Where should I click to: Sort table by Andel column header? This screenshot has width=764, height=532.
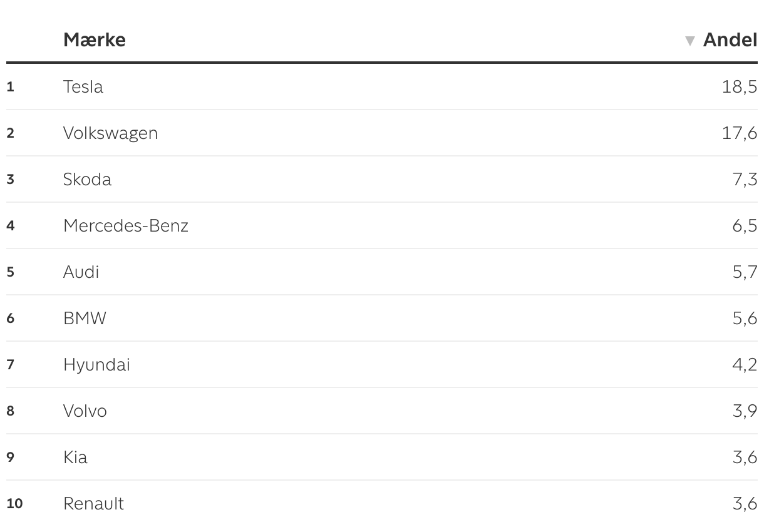pyautogui.click(x=730, y=40)
